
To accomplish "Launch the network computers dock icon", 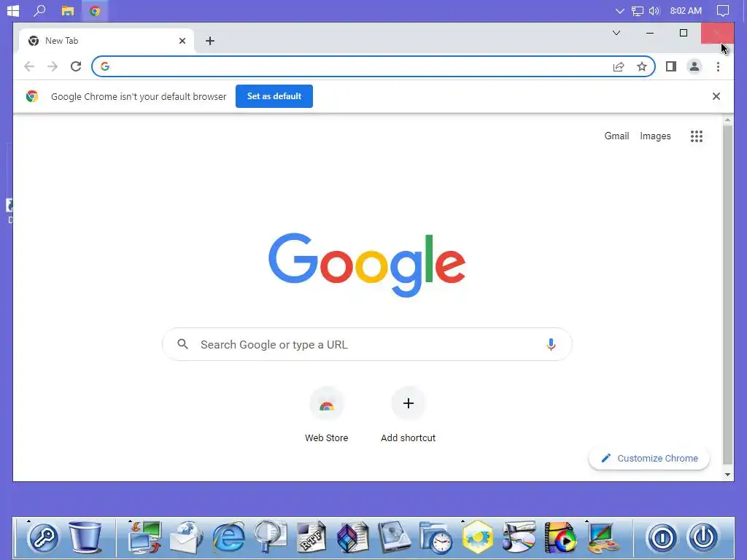I will coord(145,537).
